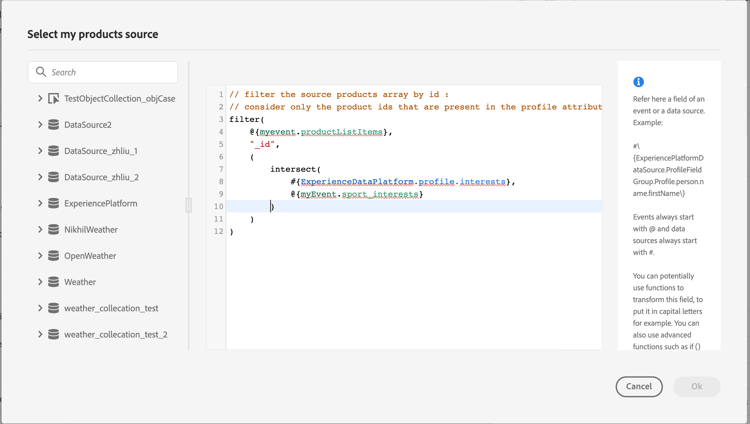This screenshot has height=424, width=750.
Task: Click the OpenWeather database icon
Action: (x=54, y=256)
